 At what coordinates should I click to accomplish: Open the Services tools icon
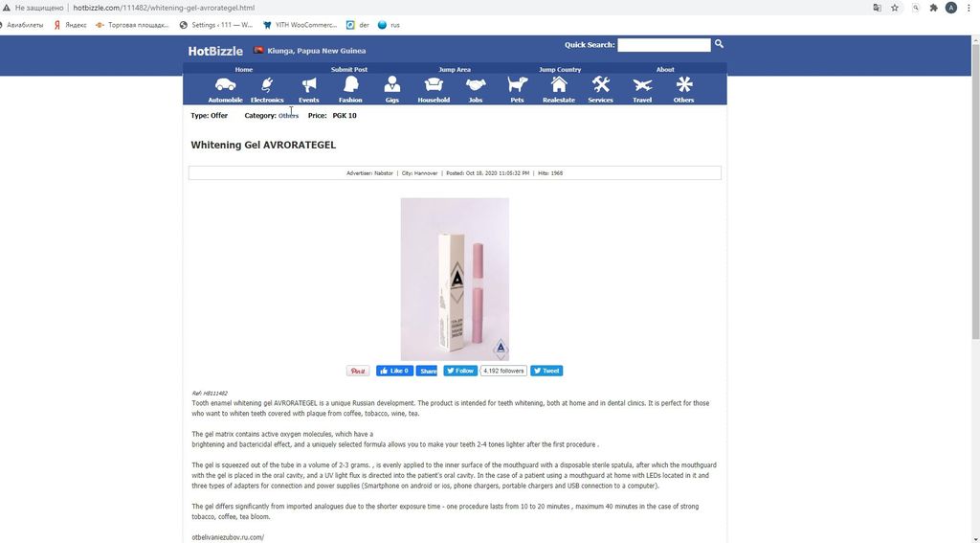tap(601, 84)
